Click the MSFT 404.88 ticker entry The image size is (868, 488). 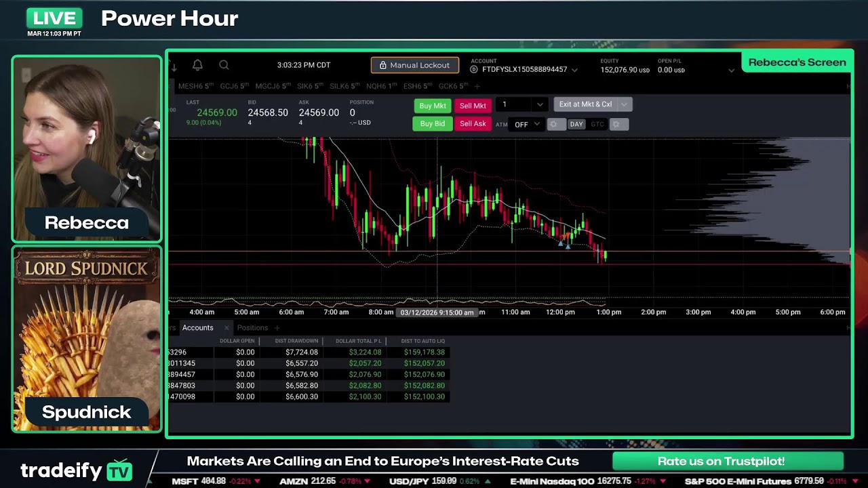(x=216, y=481)
